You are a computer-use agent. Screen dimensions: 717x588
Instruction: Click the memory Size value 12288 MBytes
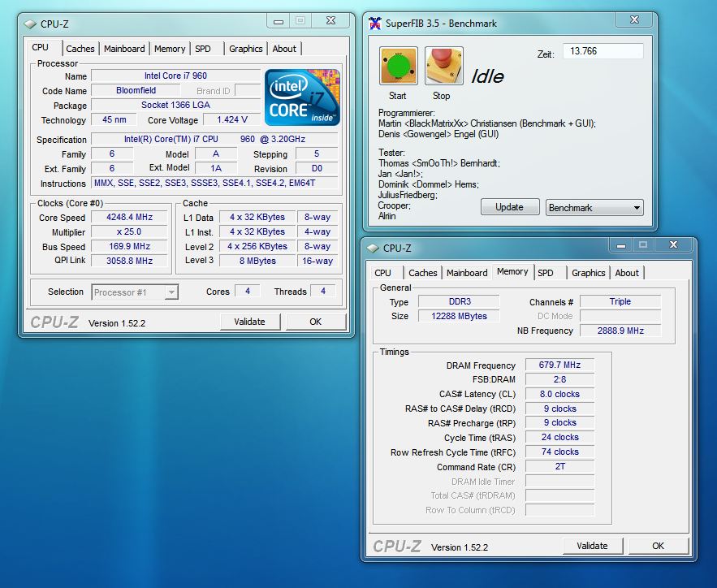pyautogui.click(x=459, y=316)
